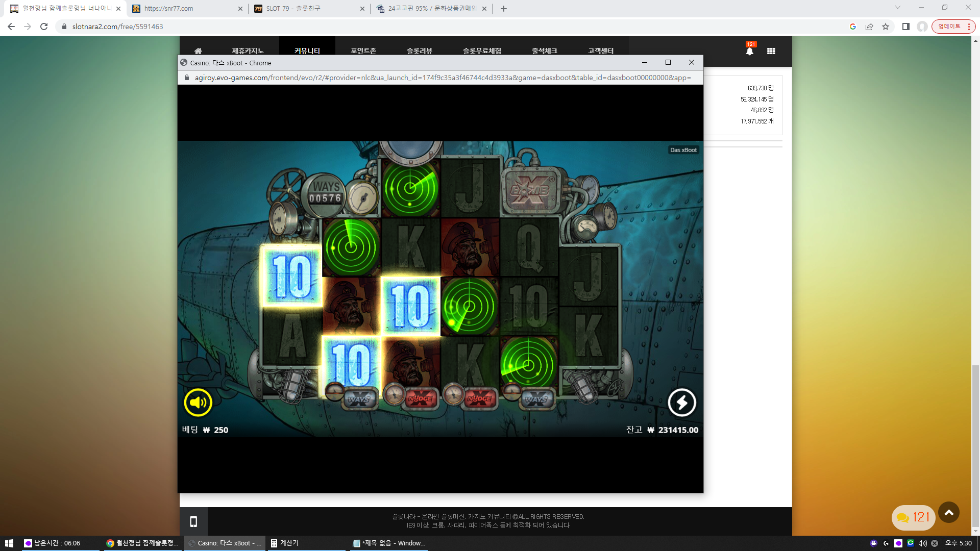Click the 베팅 ₩ 250 bet amount
This screenshot has width=980, height=551.
[x=205, y=430]
